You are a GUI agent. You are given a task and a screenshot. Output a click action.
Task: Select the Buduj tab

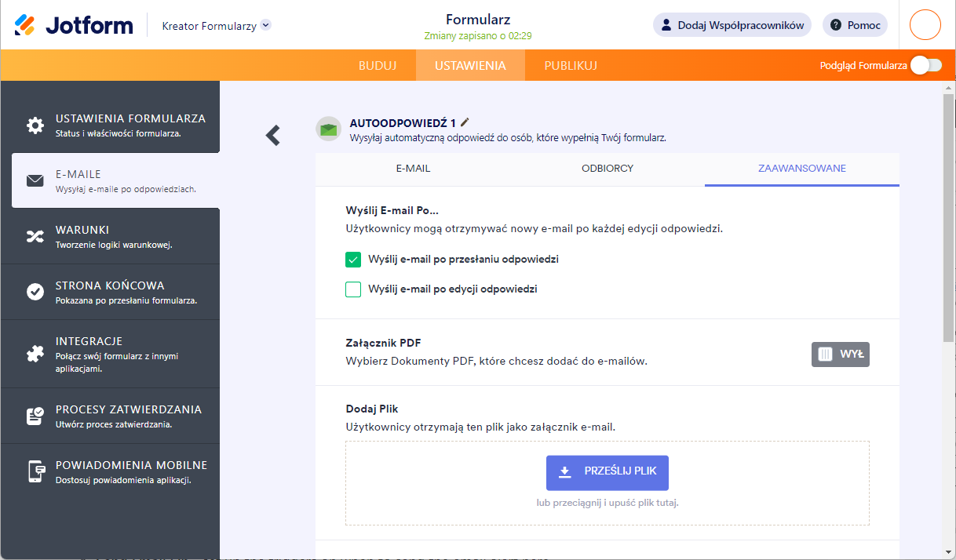pyautogui.click(x=378, y=66)
